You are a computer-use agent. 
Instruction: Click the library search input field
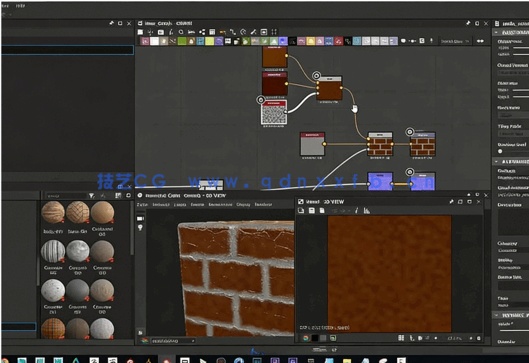click(x=65, y=196)
